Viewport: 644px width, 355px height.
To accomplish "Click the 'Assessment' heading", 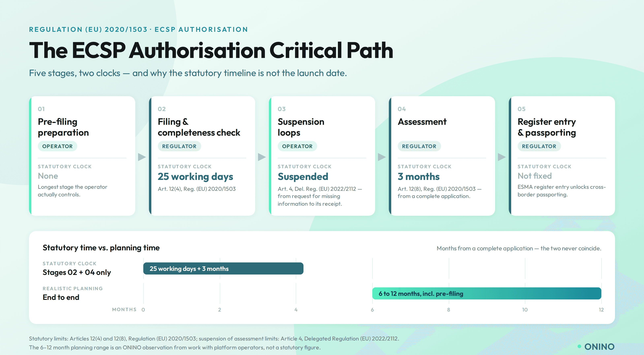I will 422,122.
